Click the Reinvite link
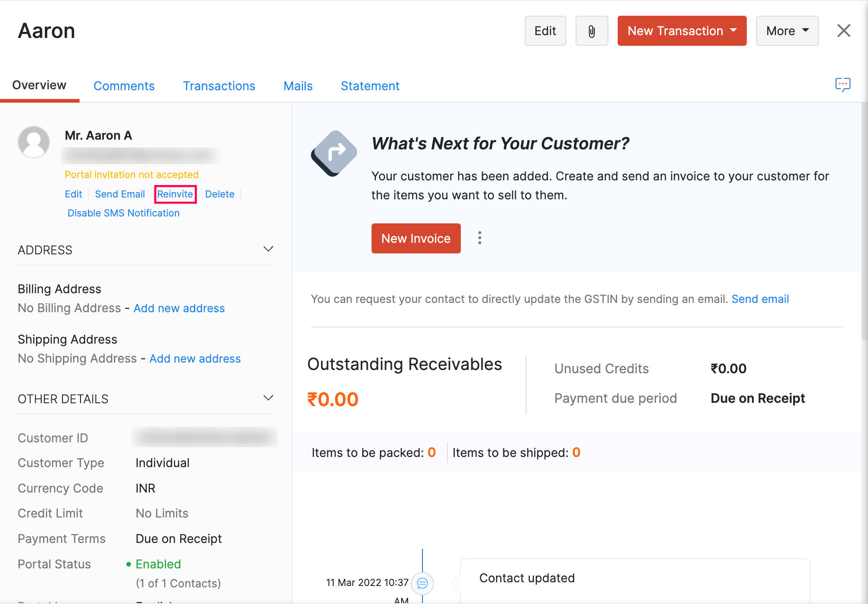This screenshot has width=868, height=604. coord(175,194)
